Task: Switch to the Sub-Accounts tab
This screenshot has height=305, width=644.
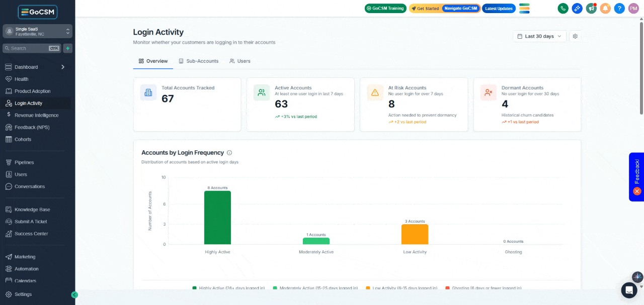Action: (x=199, y=61)
